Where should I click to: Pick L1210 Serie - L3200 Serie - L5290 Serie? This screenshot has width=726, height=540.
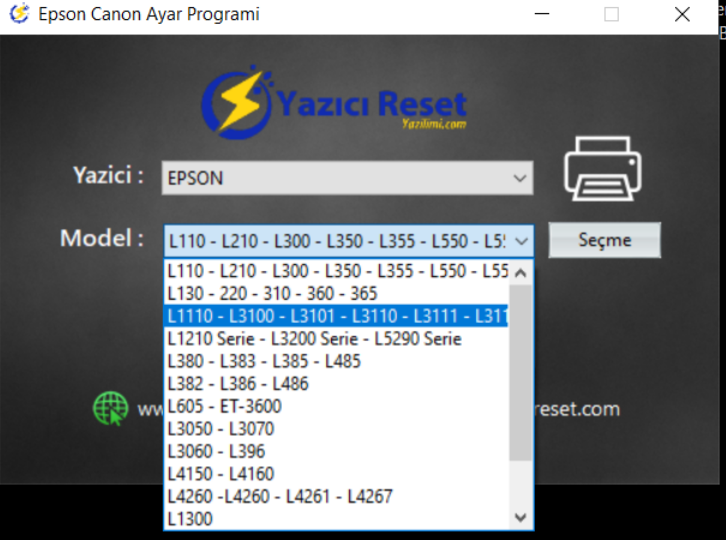pos(337,339)
